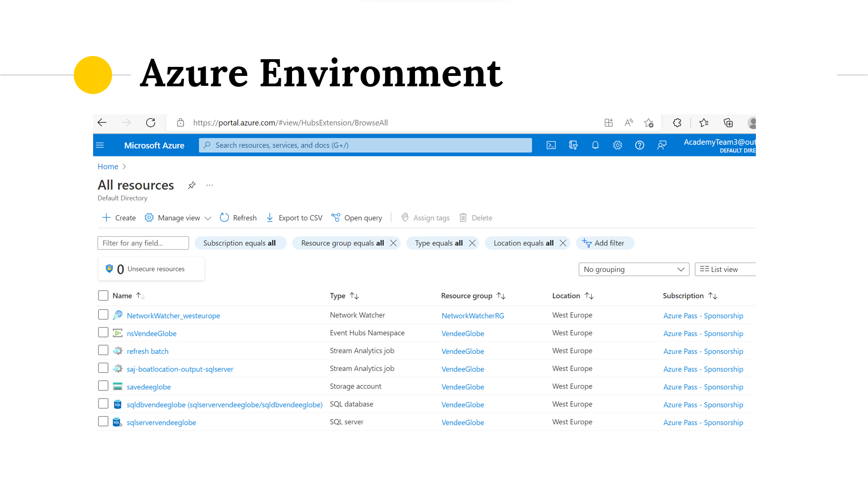Image resolution: width=868 pixels, height=488 pixels.
Task: Check the NetworkWatcher_westeurope row checkbox
Action: (103, 314)
